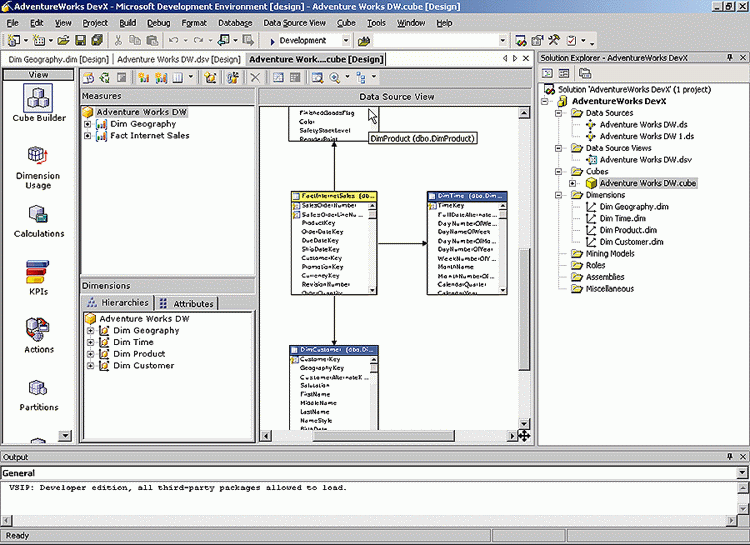
Task: Select Dim Product.dim in Solution Explorer
Action: click(x=628, y=230)
